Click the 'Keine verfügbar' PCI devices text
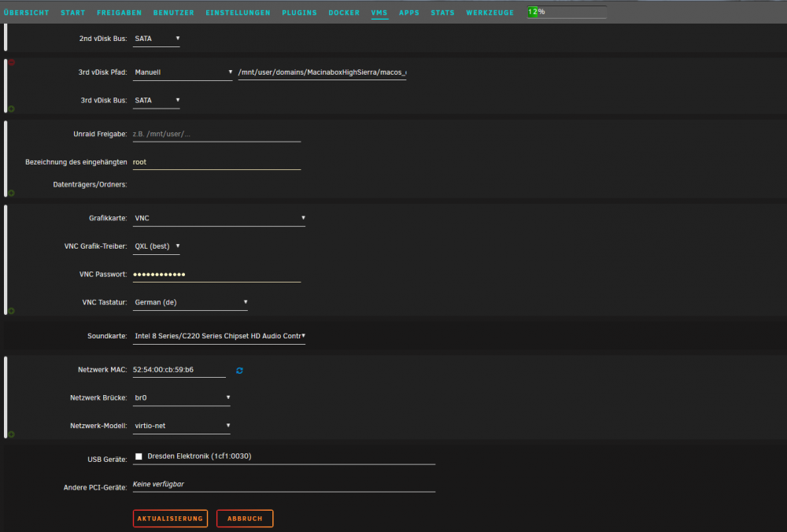787x532 pixels. (x=159, y=484)
